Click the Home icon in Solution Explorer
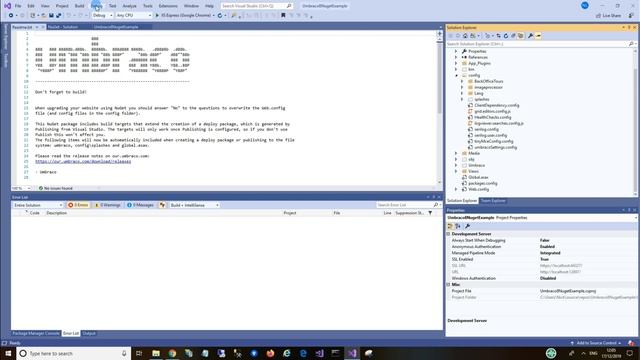This screenshot has height=360, width=640. coord(465,36)
